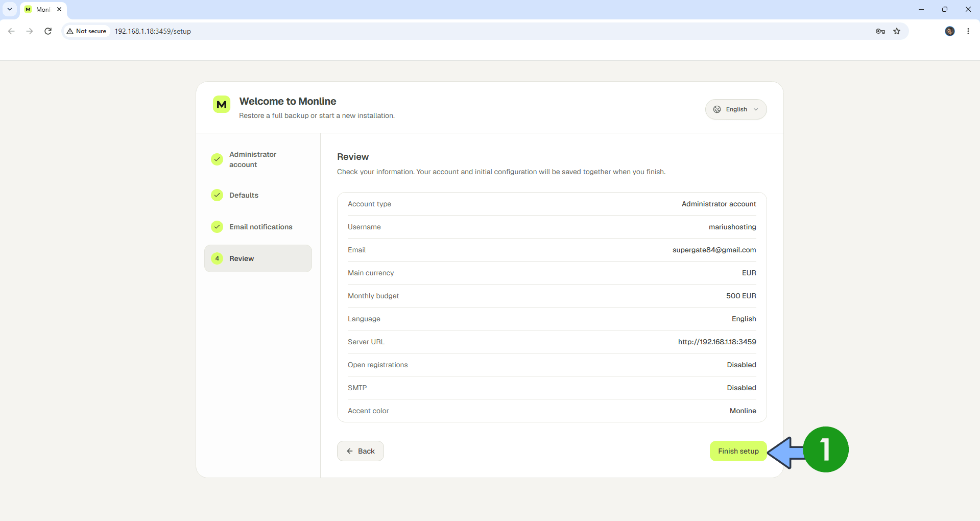
Task: Click the Back button
Action: 361,451
